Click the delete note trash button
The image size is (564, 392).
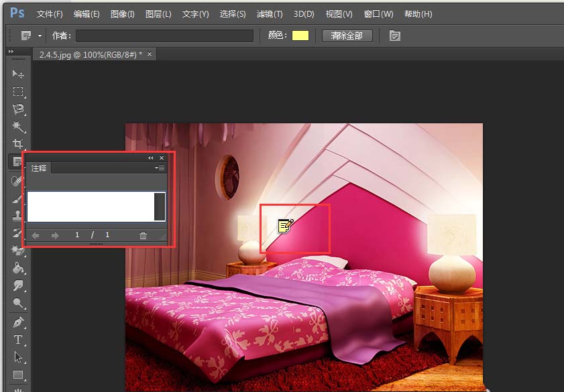pos(143,235)
